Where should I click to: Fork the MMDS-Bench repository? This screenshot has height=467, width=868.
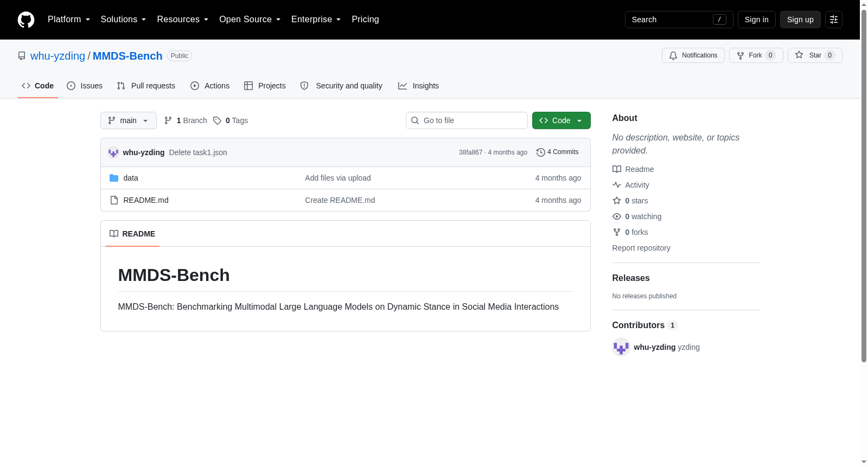pos(756,55)
